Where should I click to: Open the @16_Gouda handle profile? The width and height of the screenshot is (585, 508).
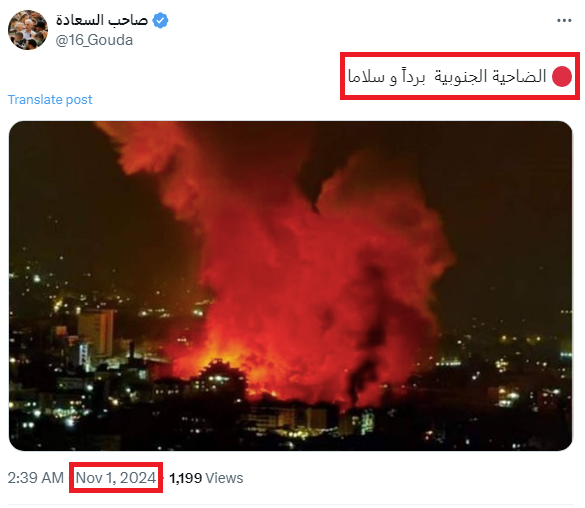[94, 40]
